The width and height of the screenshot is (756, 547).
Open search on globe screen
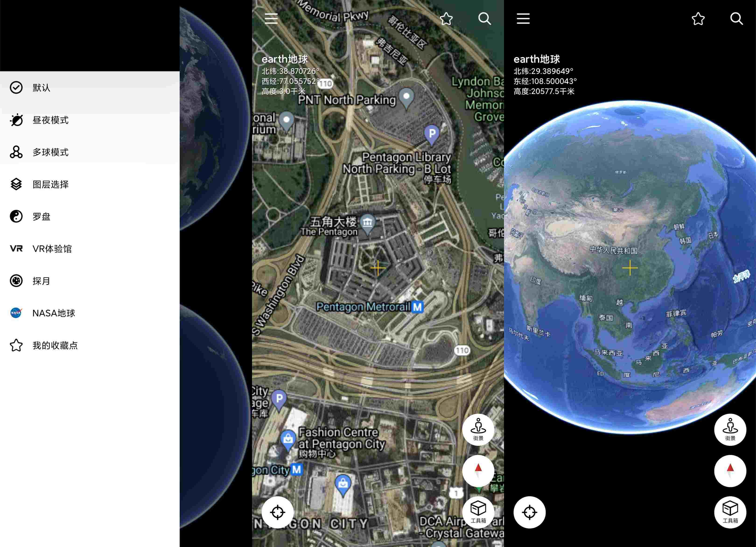736,19
